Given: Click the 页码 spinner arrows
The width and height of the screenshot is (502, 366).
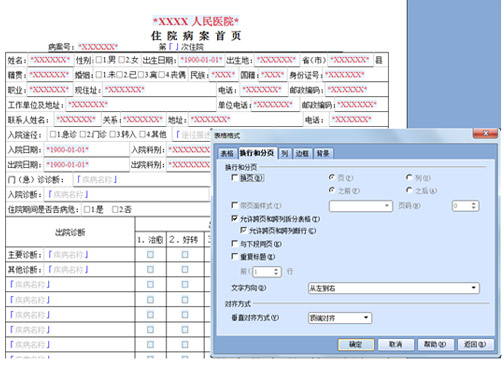Looking at the screenshot, I should (x=474, y=206).
